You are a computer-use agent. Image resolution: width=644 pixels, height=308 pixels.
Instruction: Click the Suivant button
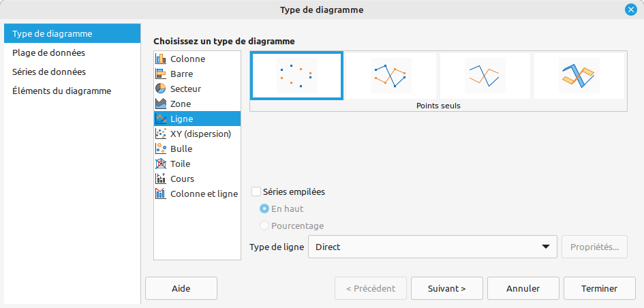click(446, 288)
